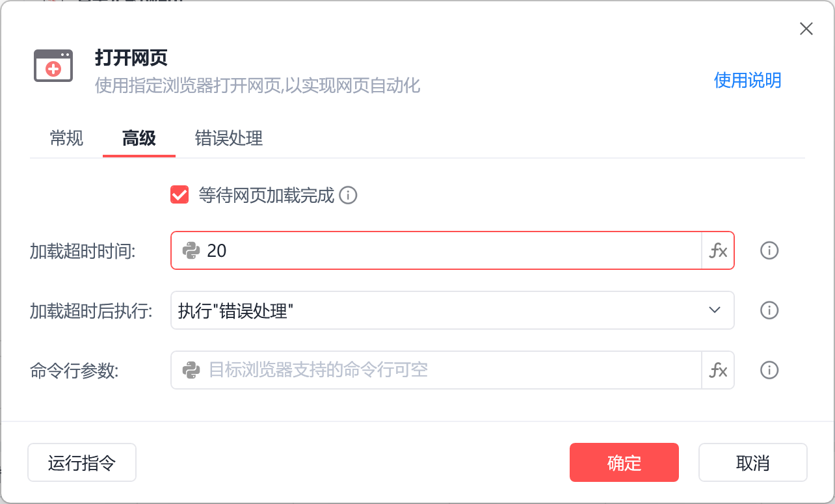Click the 确定 button
Screen dimensions: 835x504
click(624, 462)
